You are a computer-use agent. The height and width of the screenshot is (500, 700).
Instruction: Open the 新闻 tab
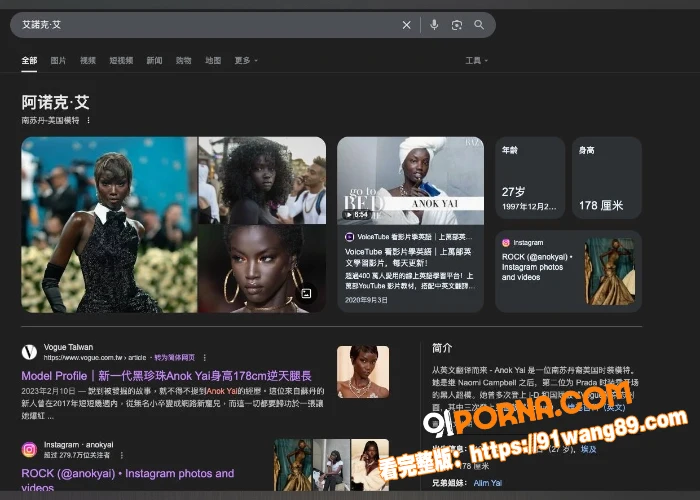[154, 60]
